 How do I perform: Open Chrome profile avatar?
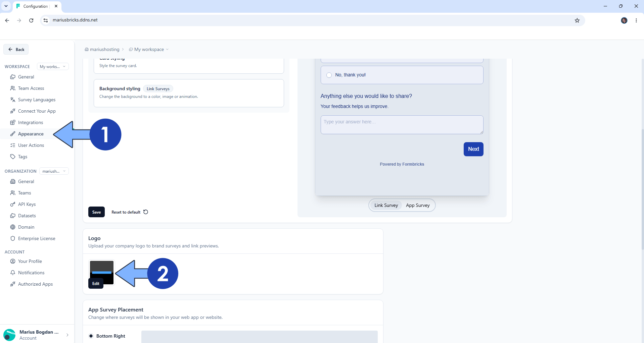click(x=624, y=20)
